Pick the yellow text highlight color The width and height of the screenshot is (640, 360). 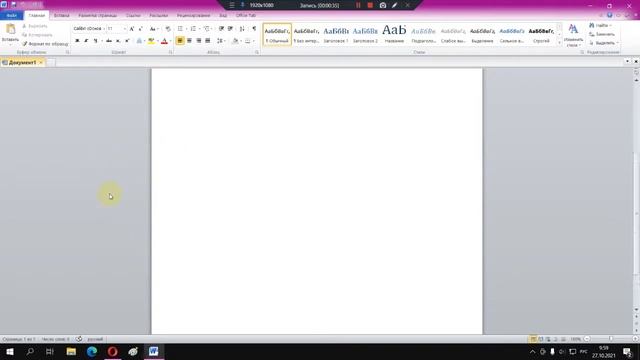(151, 41)
